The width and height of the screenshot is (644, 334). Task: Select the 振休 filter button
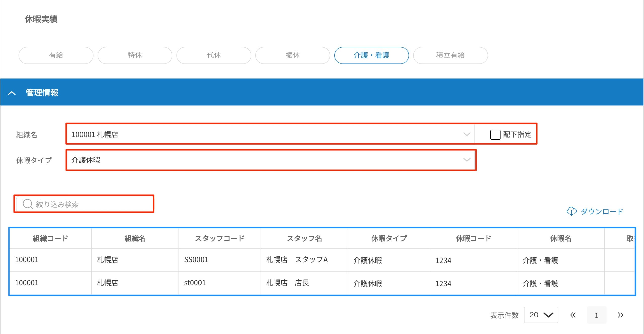click(293, 55)
